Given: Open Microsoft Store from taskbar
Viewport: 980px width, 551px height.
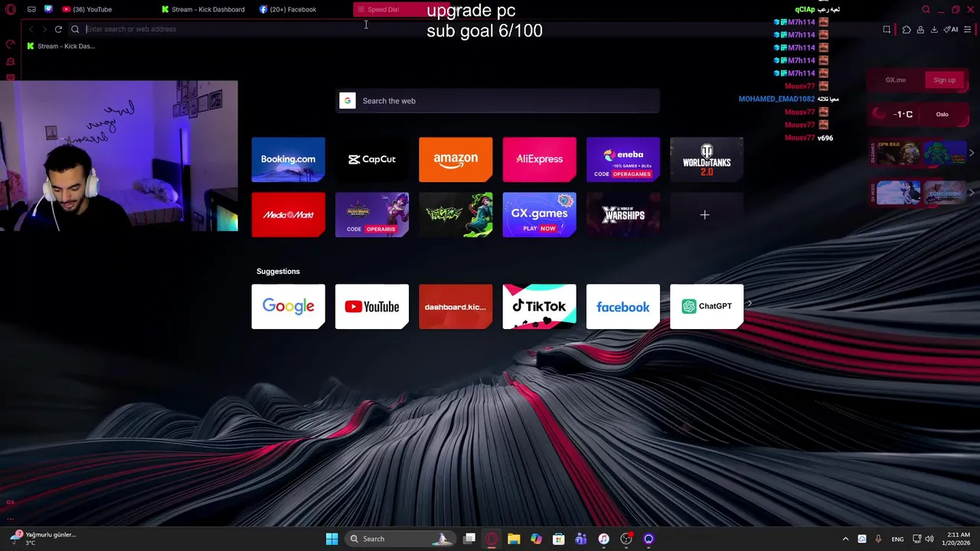Looking at the screenshot, I should (559, 539).
